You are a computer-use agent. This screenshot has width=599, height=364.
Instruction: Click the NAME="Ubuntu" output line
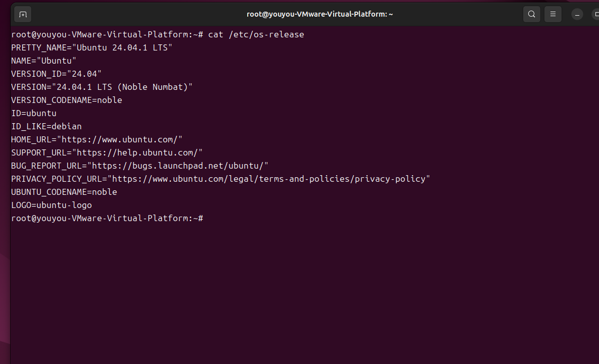[x=43, y=61]
